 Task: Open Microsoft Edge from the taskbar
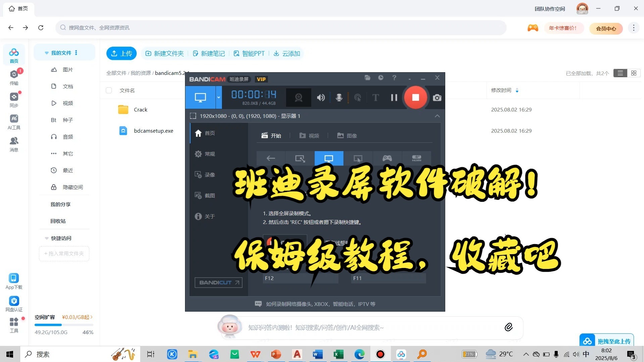(359, 354)
